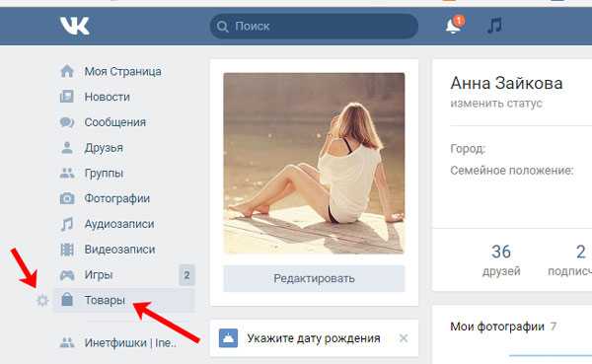Click the 36 друзей counter

(501, 260)
